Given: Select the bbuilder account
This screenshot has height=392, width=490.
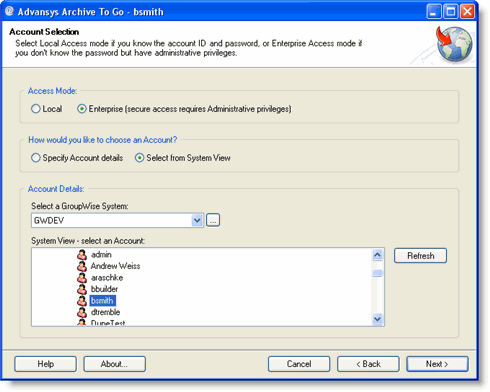Looking at the screenshot, I should 104,289.
